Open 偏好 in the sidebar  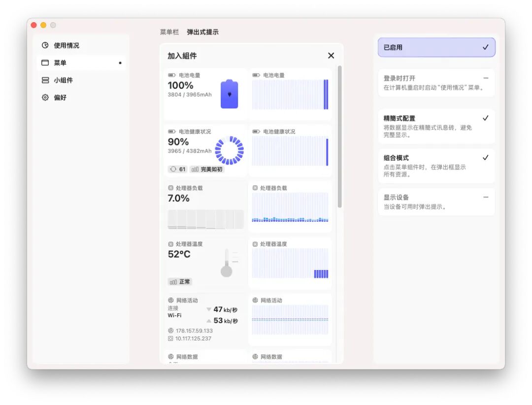click(81, 98)
